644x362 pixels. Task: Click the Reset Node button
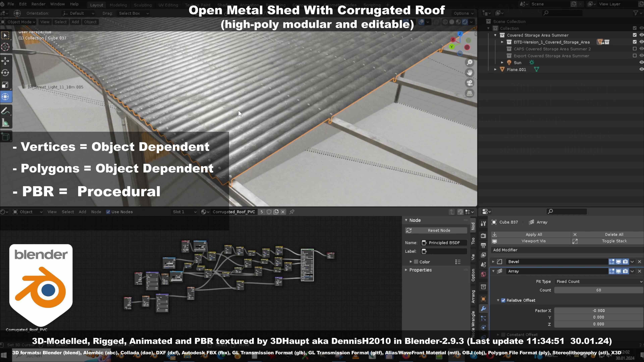[436, 230]
